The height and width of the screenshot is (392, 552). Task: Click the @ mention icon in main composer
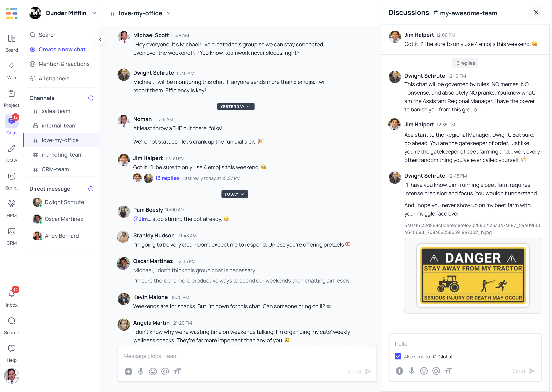(165, 371)
